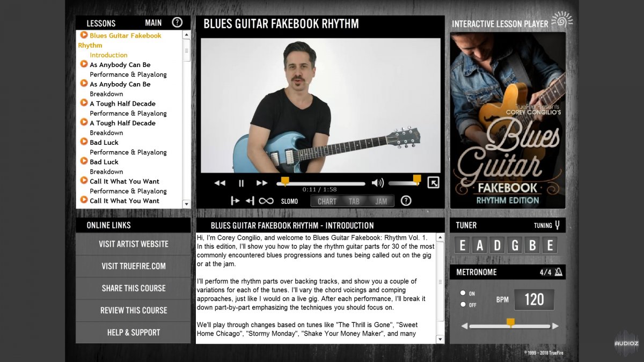The height and width of the screenshot is (362, 644).
Task: Open the video player help question mark
Action: pos(406,201)
